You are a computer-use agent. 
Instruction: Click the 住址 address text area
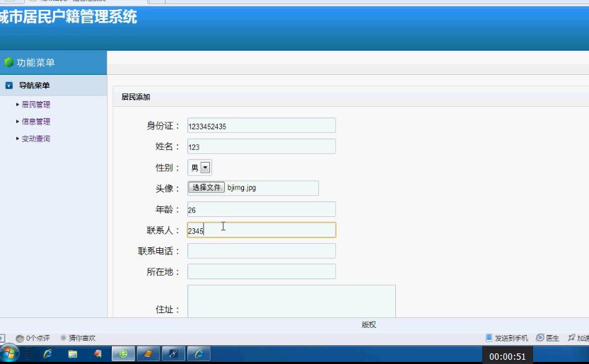coord(291,301)
